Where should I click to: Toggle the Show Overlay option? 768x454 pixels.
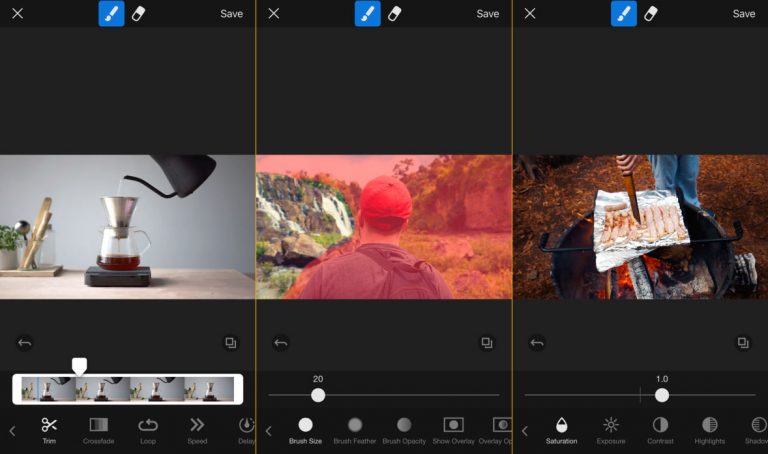(454, 430)
